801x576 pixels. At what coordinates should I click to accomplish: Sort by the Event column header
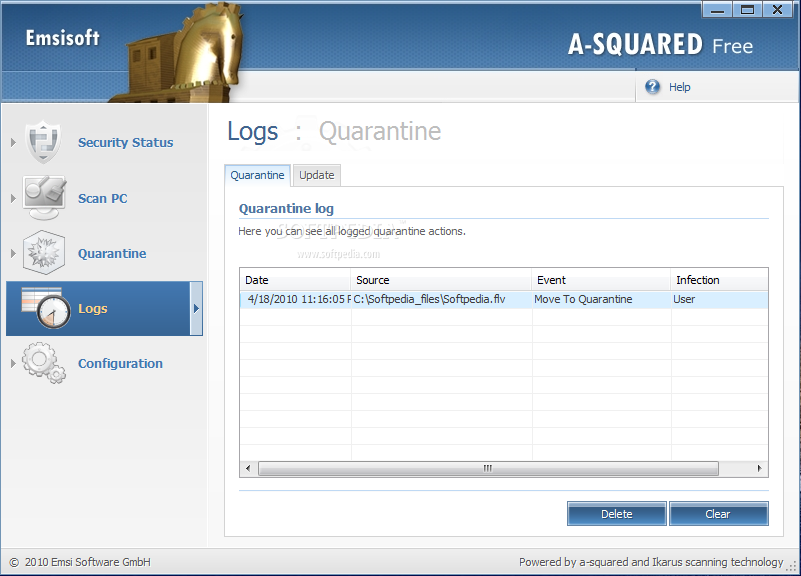pos(601,280)
